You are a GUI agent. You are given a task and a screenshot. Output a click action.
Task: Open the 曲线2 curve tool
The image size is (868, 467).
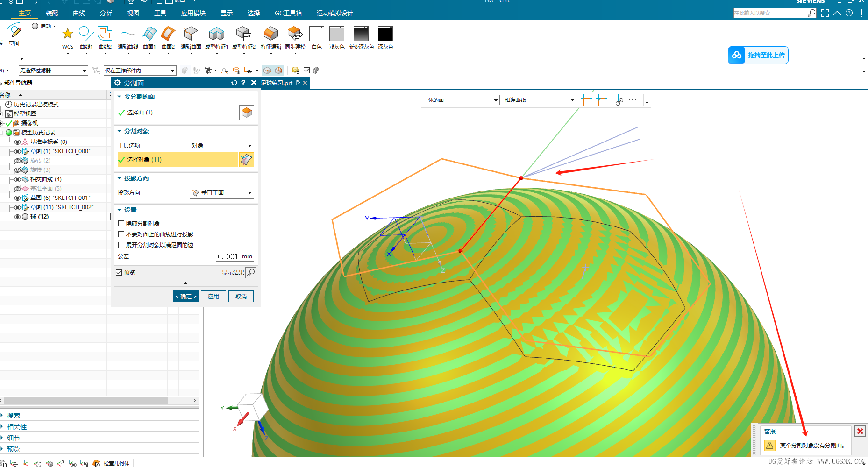point(105,34)
